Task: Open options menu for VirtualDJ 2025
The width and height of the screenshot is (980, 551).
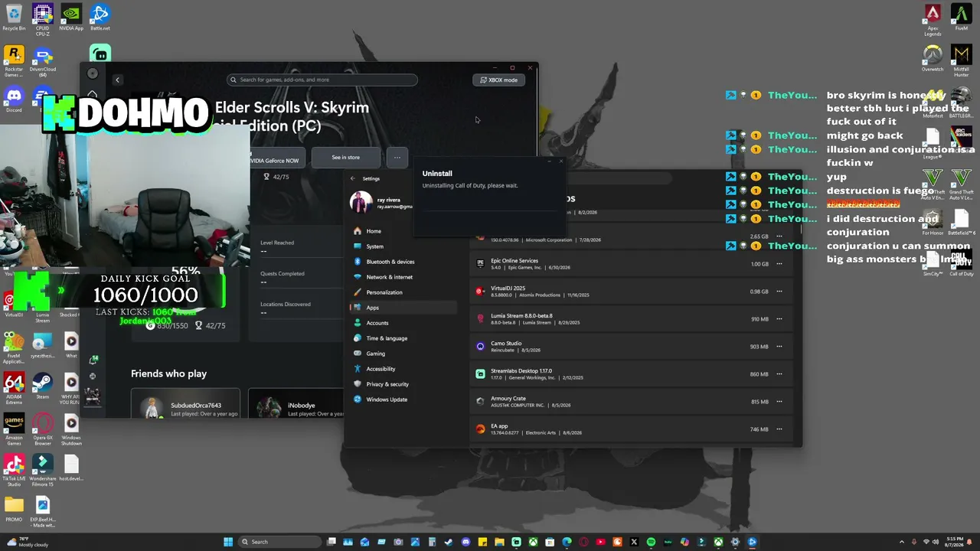Action: (x=779, y=292)
